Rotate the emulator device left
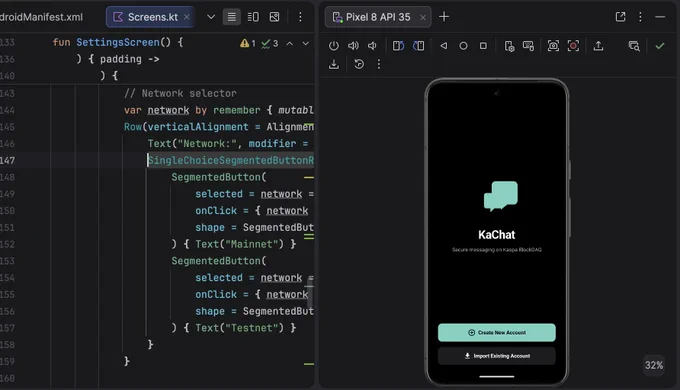 click(x=398, y=46)
